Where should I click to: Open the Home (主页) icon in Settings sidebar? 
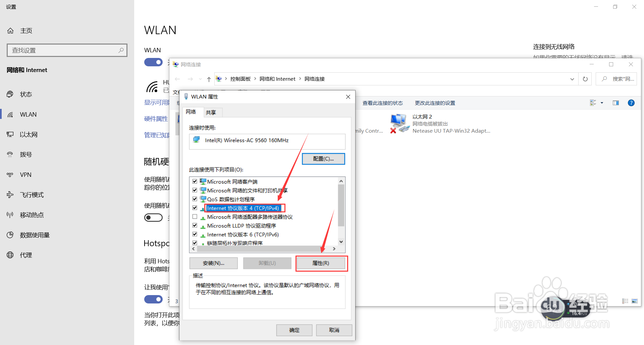[10, 31]
